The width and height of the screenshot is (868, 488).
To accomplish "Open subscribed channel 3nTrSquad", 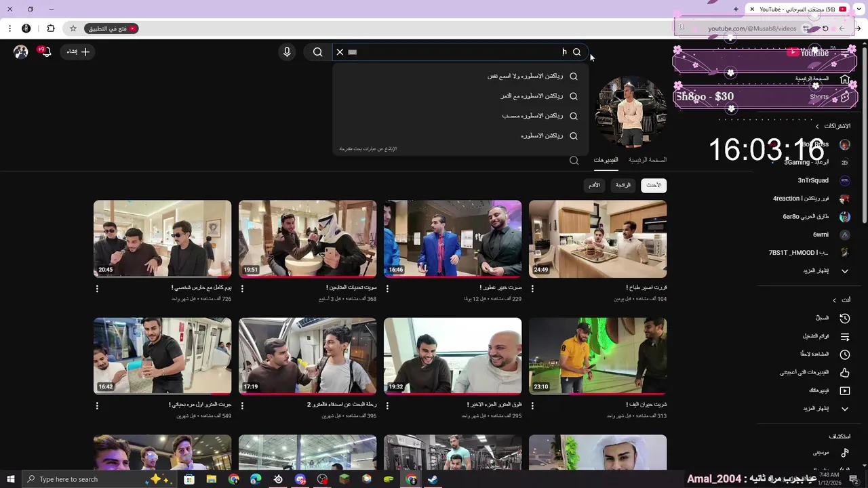I will 824,181.
